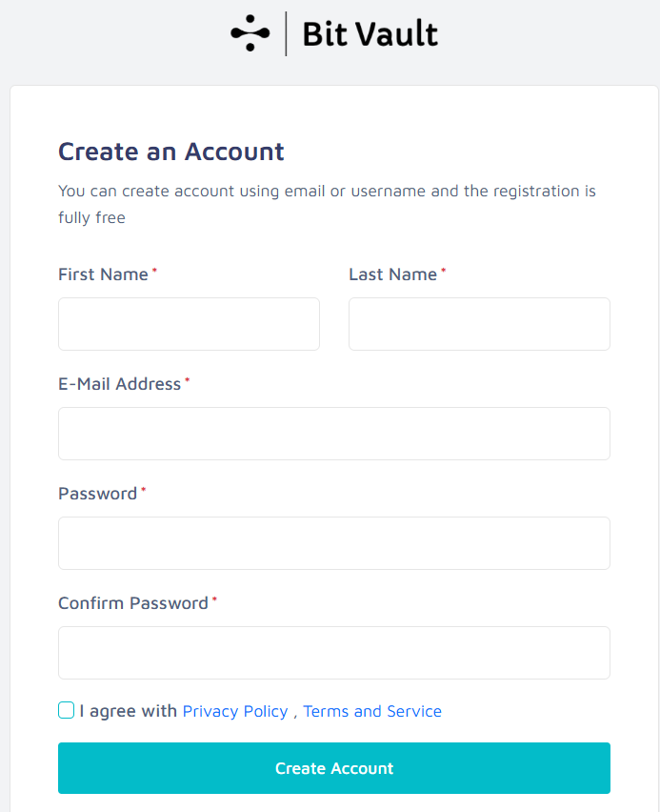Click the Confirm Password input box
Screen dimensions: 660x812
(333, 653)
